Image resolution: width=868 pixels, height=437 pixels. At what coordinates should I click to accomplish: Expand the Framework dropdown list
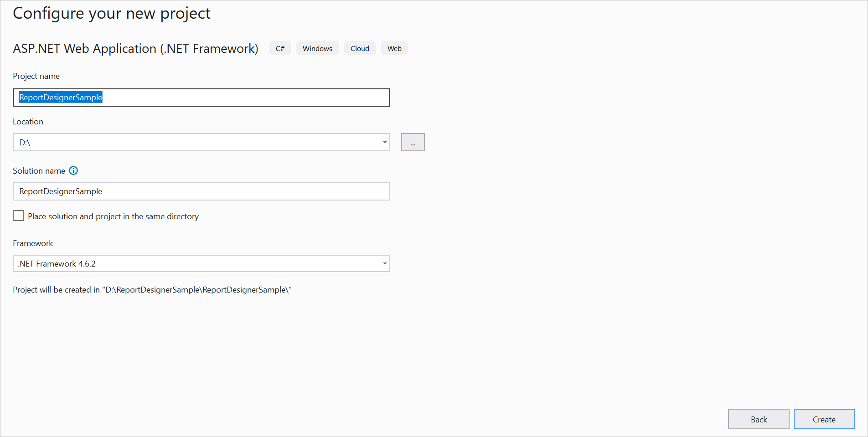[385, 263]
